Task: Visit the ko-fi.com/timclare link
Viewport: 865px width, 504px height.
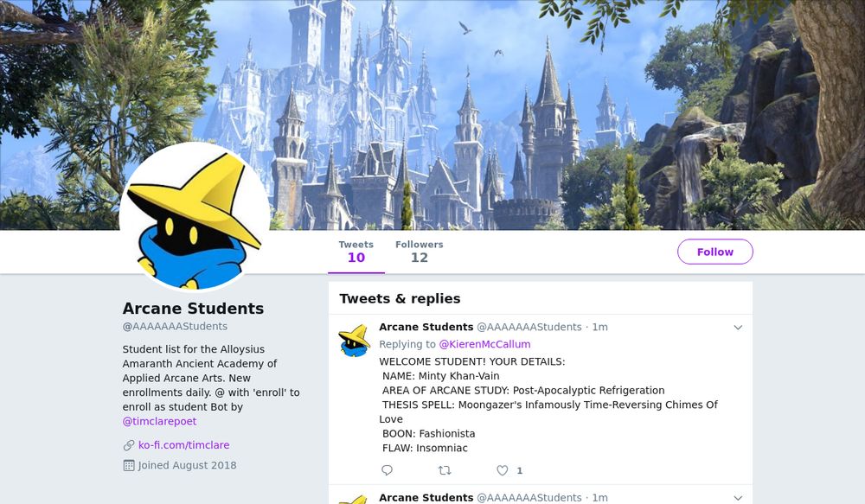Action: coord(183,445)
